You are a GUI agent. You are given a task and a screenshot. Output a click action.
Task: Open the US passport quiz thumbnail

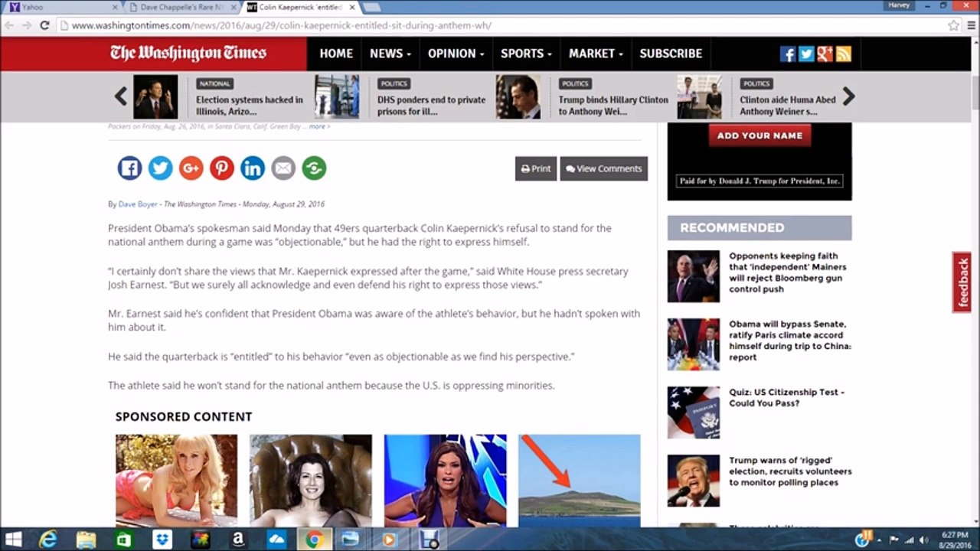click(x=694, y=412)
